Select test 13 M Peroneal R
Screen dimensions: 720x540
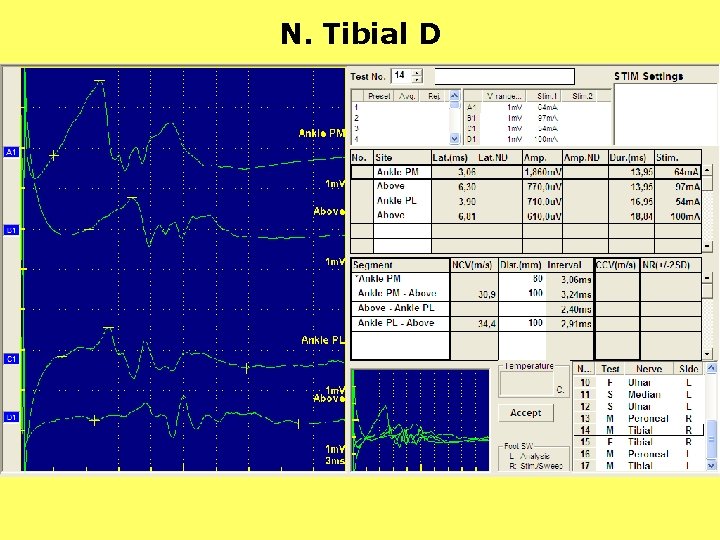[638, 418]
